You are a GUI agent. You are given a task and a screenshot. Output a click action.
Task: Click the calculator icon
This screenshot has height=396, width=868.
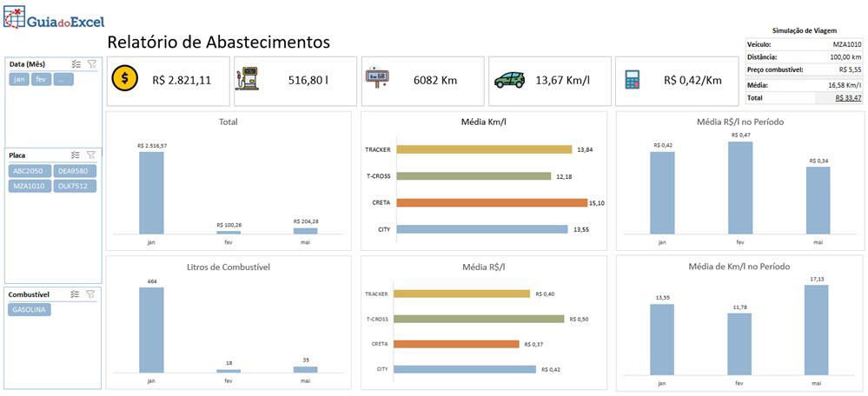tap(633, 80)
